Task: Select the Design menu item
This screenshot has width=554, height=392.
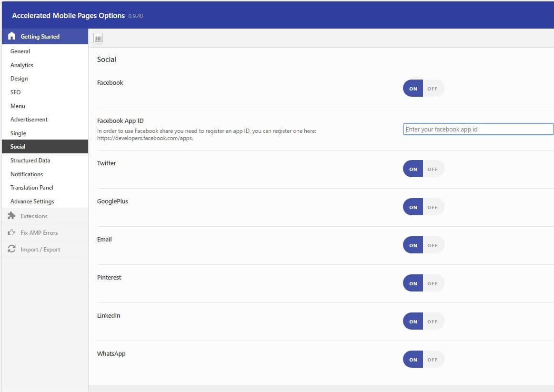Action: [45, 79]
